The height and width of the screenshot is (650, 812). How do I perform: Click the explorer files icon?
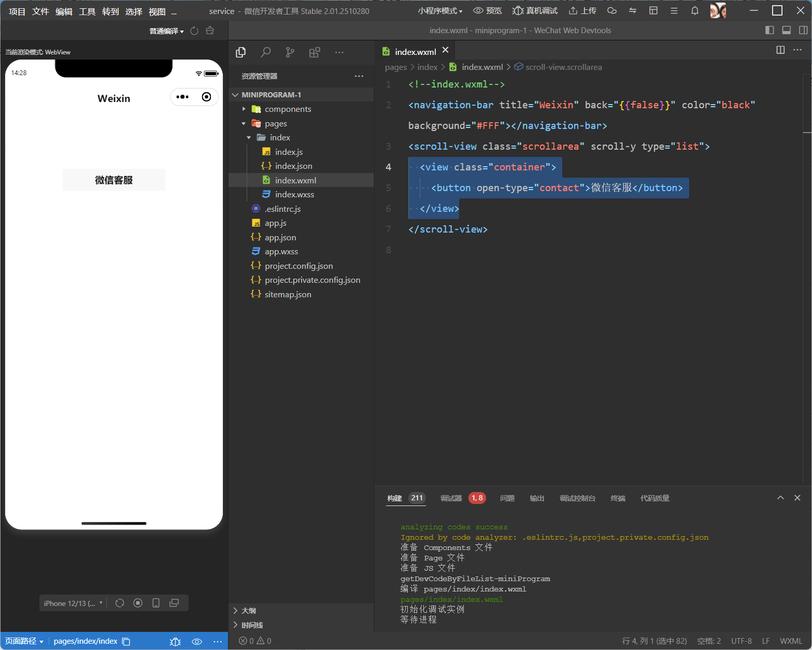pyautogui.click(x=241, y=52)
